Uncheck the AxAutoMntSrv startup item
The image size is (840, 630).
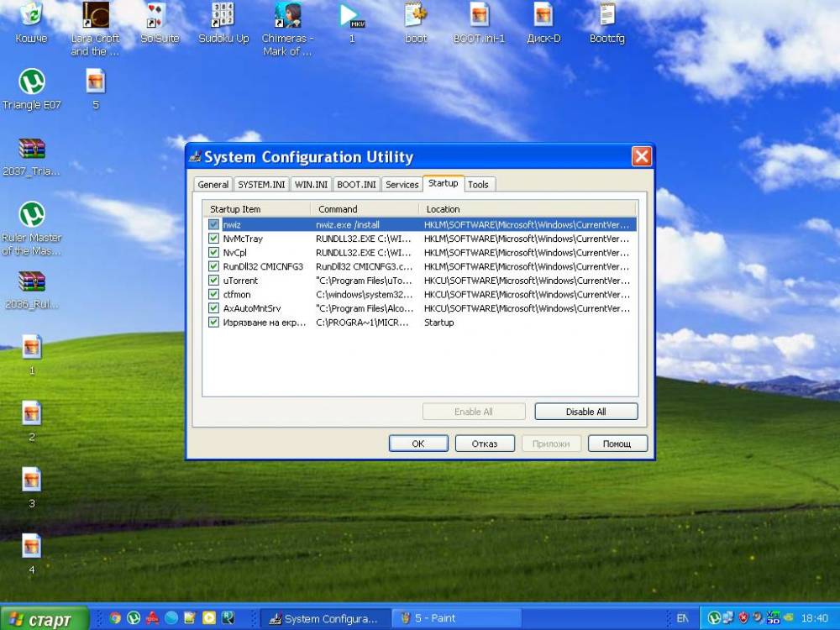point(213,308)
